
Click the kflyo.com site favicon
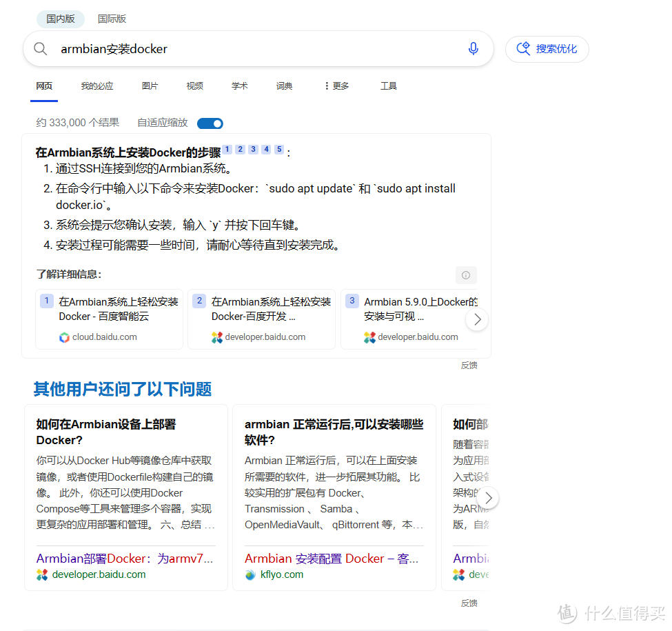coord(250,574)
